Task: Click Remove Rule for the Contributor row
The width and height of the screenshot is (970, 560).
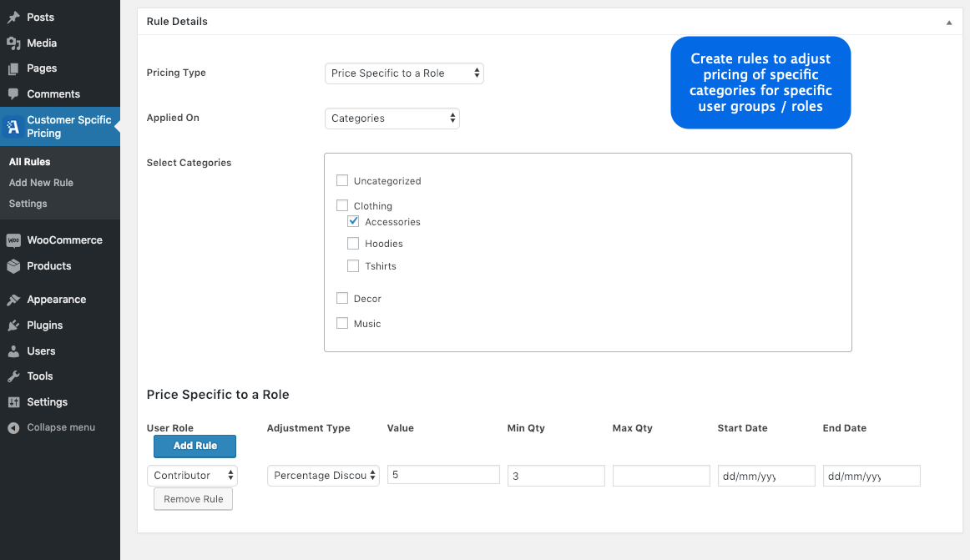Action: click(x=193, y=498)
